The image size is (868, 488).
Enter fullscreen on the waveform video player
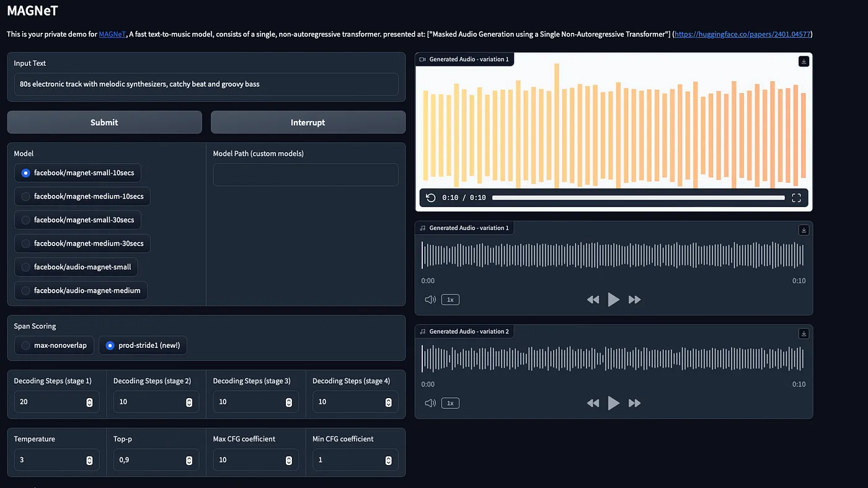pos(797,197)
